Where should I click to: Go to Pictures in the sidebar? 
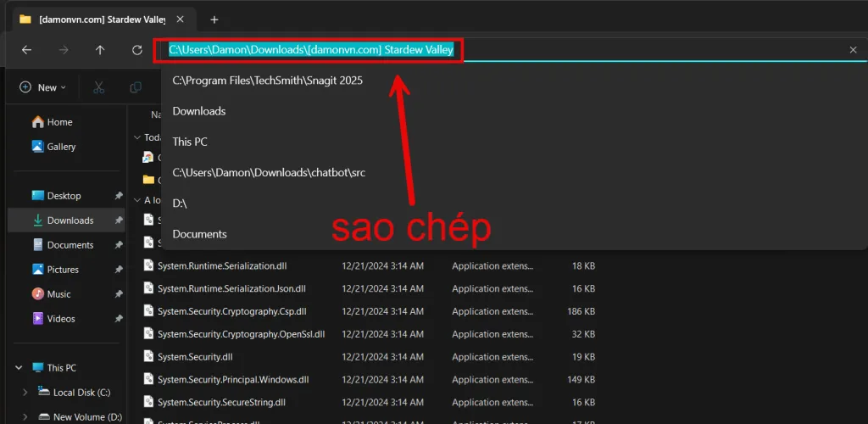63,270
